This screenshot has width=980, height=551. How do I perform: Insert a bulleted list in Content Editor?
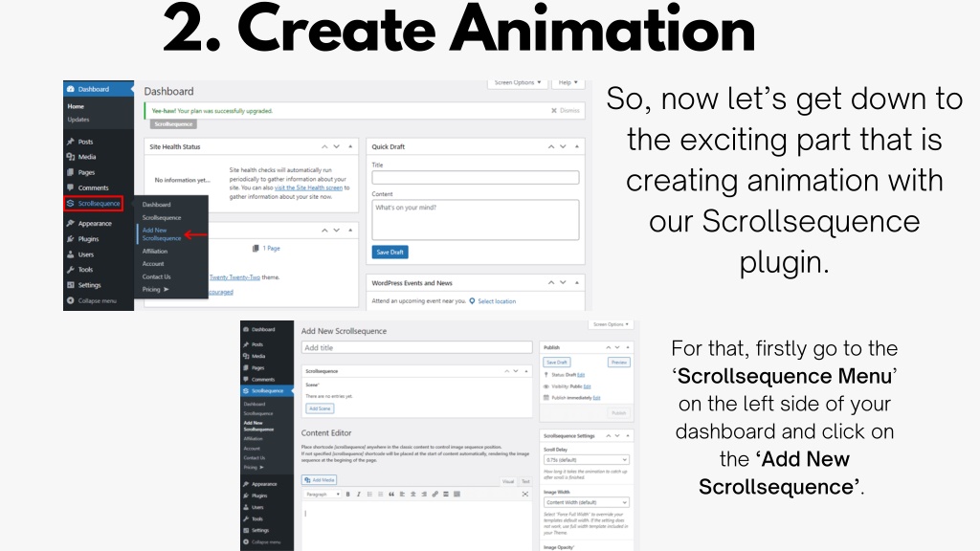pyautogui.click(x=369, y=495)
